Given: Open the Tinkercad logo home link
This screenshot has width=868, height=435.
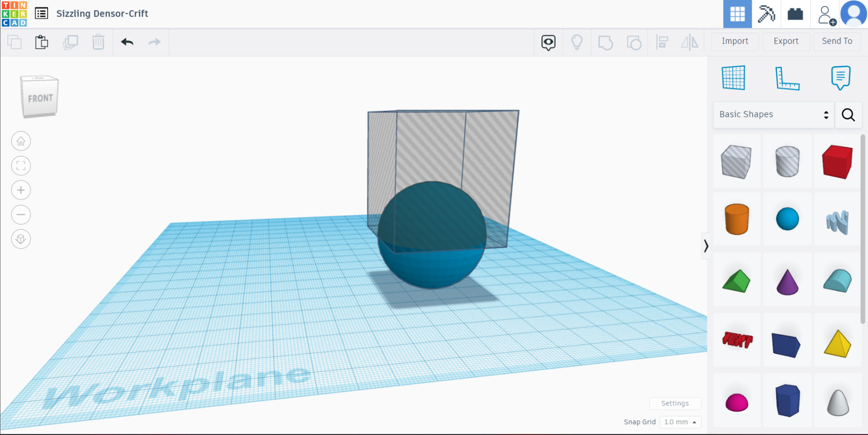Looking at the screenshot, I should 14,14.
